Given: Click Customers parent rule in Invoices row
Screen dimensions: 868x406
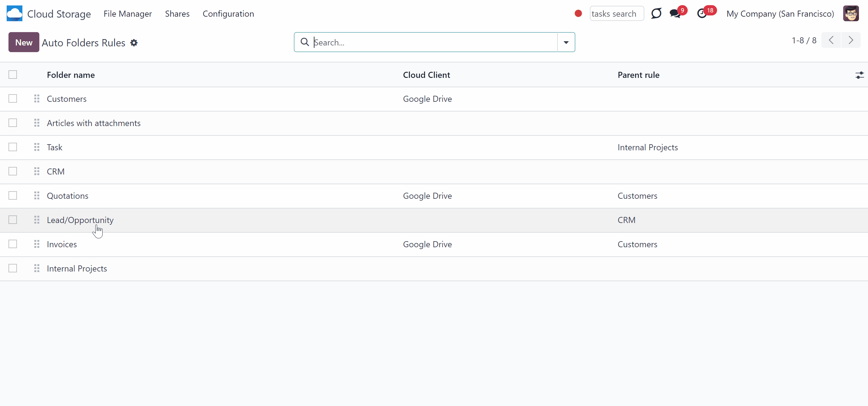Looking at the screenshot, I should tap(637, 245).
